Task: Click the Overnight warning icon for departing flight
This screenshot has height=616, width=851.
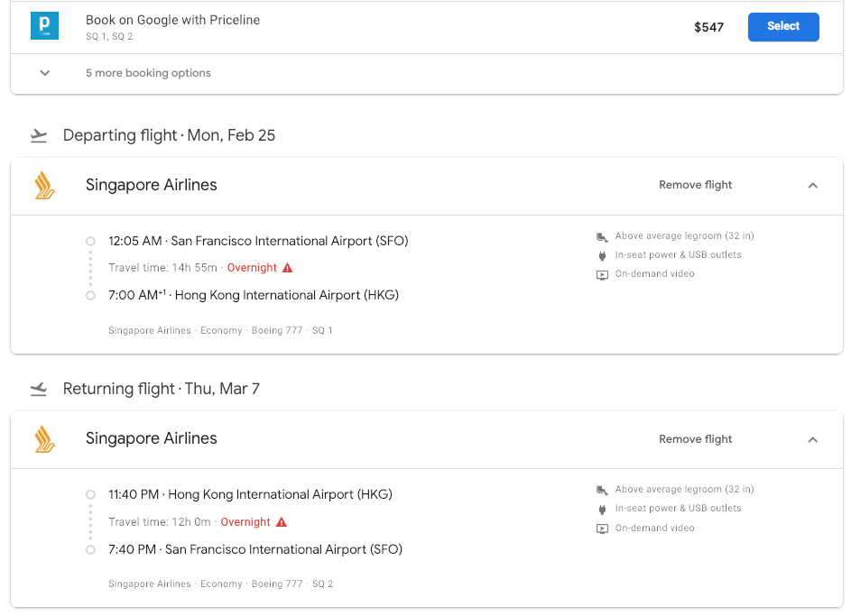Action: tap(288, 268)
